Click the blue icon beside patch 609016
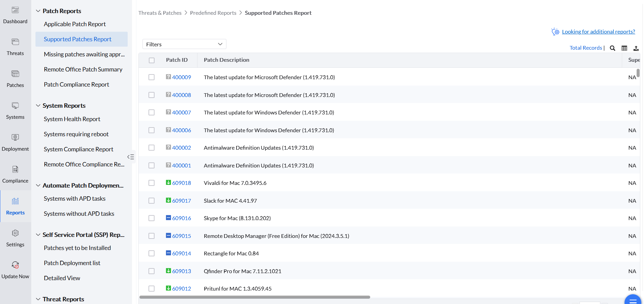 [168, 218]
